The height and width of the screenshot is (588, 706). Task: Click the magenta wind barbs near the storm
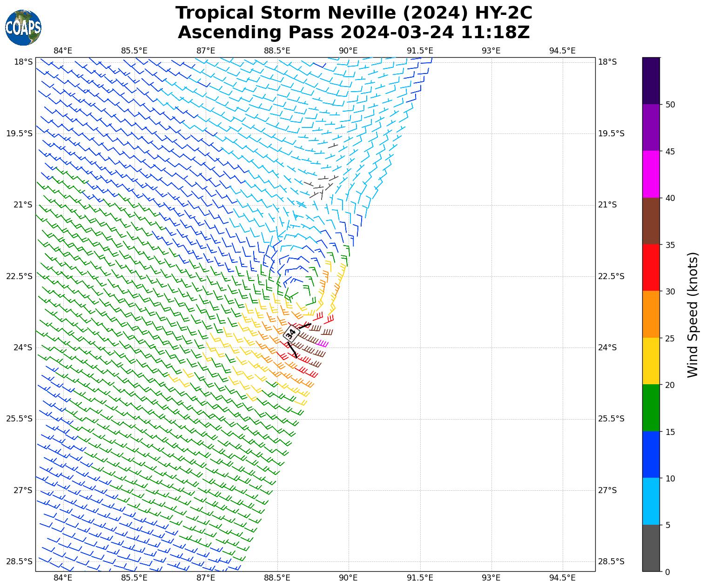(x=323, y=344)
